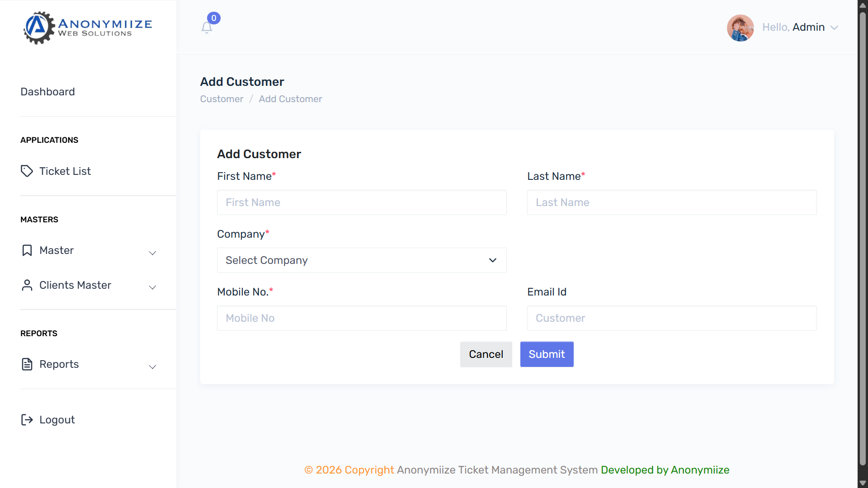868x488 pixels.
Task: Click the MASTERS section heading
Action: [x=39, y=220]
